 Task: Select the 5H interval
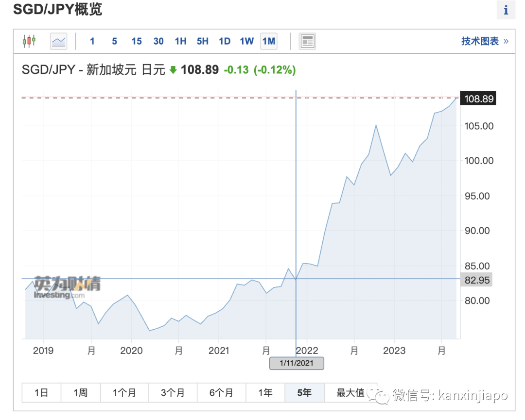203,41
